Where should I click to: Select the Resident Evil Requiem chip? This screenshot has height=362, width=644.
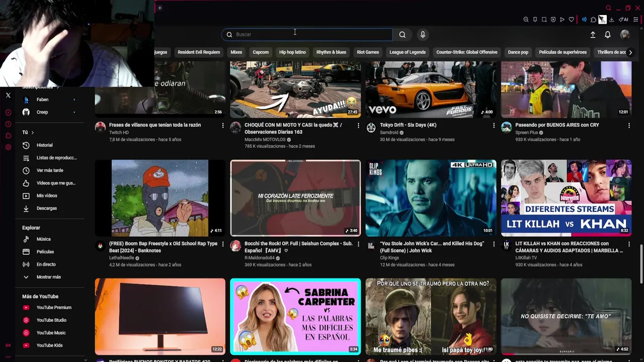coord(199,52)
